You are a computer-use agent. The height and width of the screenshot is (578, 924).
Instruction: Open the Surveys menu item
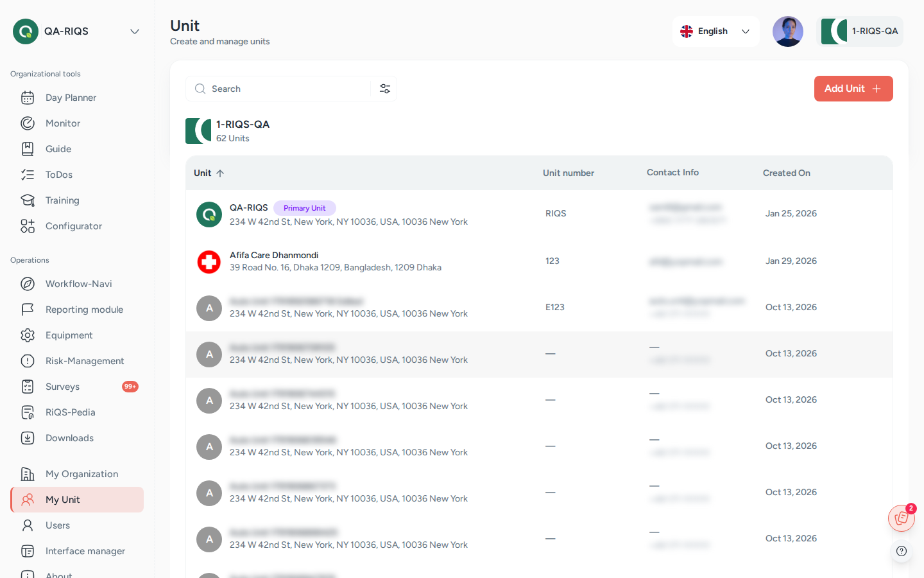[x=77, y=387]
